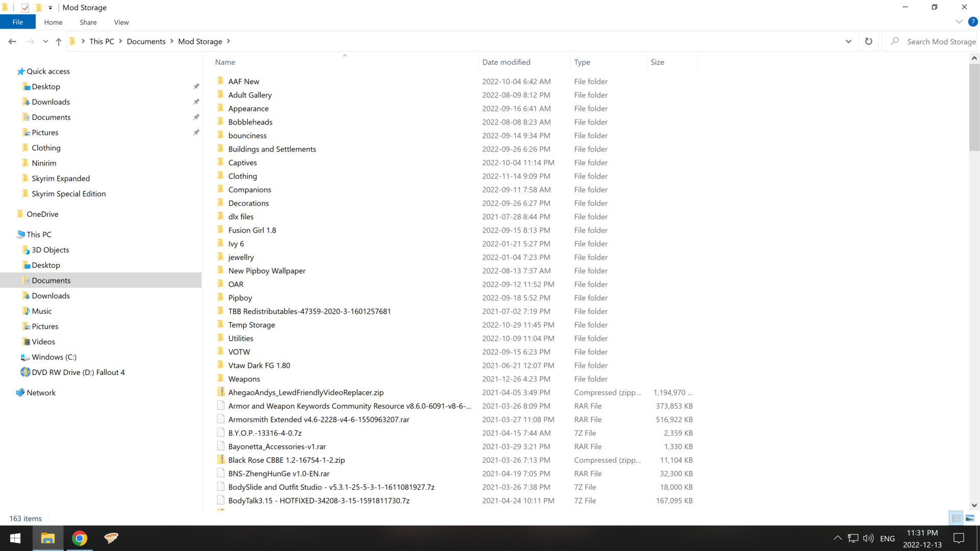Click scrollbar down arrow in file list
Screen dimensions: 980x551
[974, 506]
